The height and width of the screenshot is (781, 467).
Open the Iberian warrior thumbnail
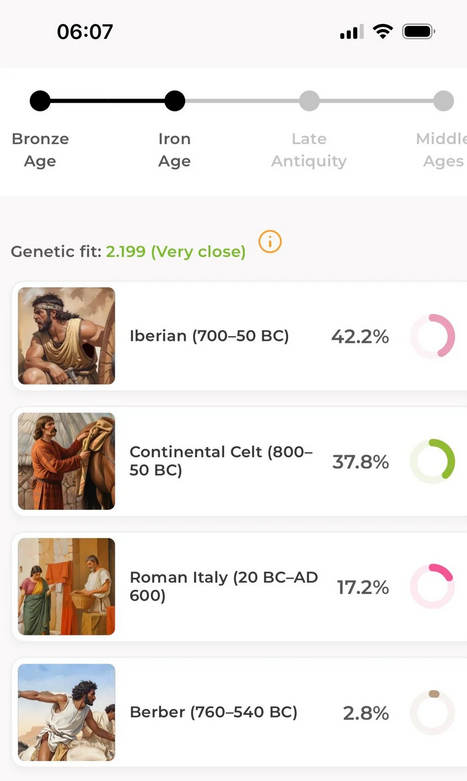(66, 336)
